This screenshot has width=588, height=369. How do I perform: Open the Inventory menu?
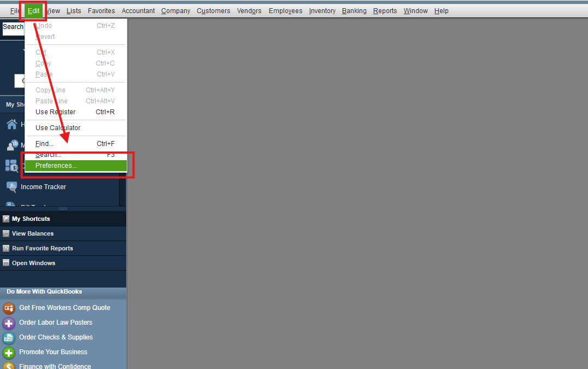[322, 11]
